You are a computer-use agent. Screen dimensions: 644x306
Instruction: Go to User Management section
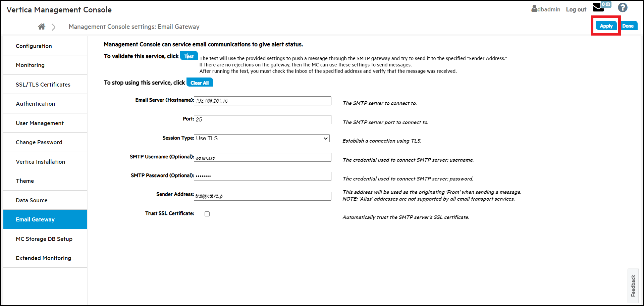40,123
